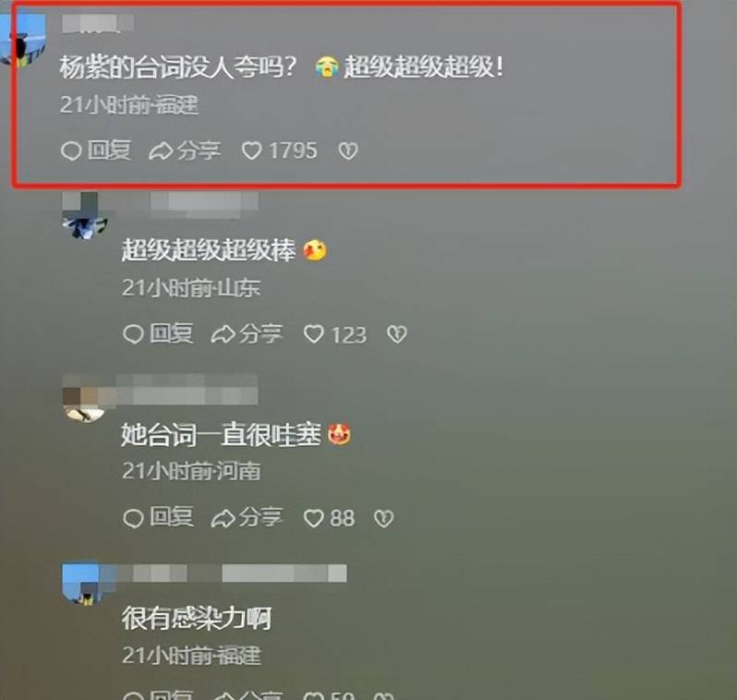Open avatar of the 山东 commenter
The image size is (737, 700).
(x=84, y=215)
